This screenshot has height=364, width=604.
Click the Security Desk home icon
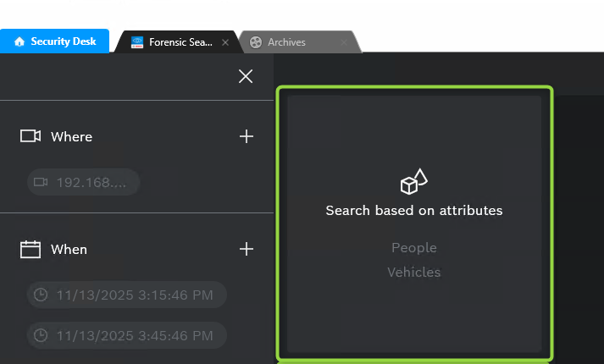pos(19,41)
